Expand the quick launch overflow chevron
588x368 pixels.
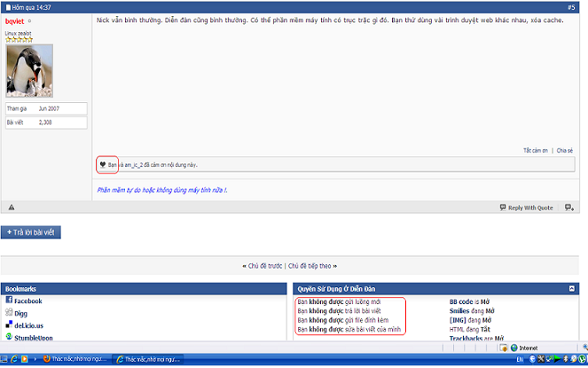35,359
